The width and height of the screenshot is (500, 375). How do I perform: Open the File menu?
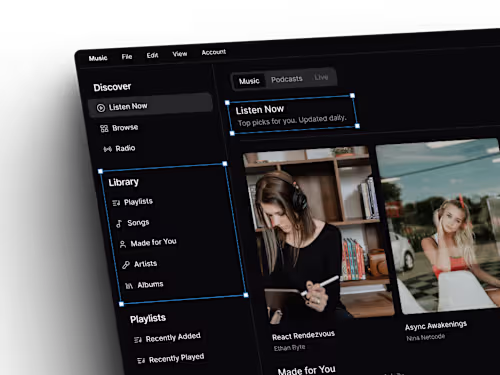pyautogui.click(x=127, y=57)
